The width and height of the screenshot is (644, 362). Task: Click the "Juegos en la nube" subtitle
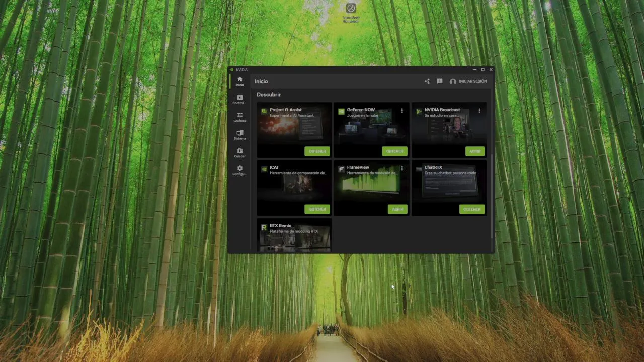[362, 116]
